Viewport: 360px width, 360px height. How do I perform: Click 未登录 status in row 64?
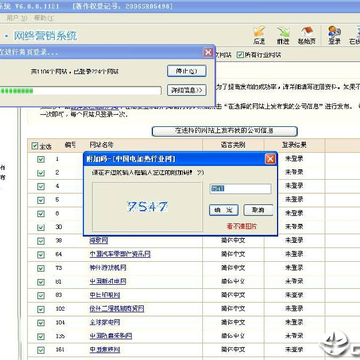(294, 254)
